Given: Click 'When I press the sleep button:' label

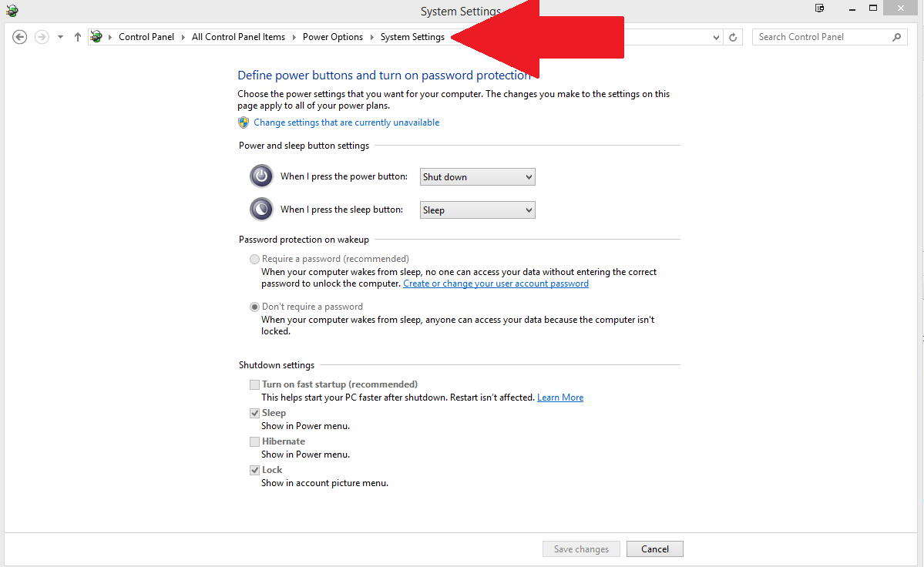Looking at the screenshot, I should pos(342,210).
